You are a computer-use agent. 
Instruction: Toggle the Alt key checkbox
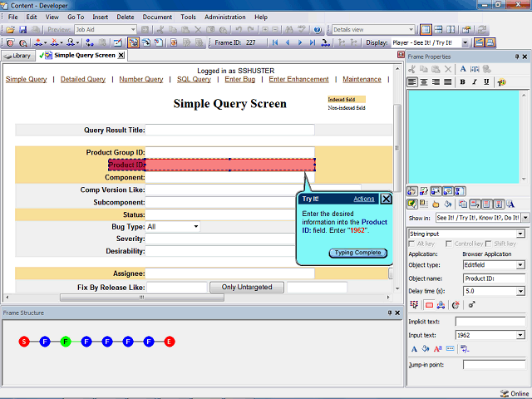411,244
